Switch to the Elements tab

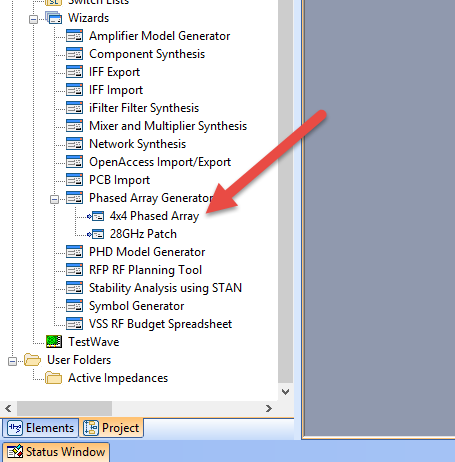(x=41, y=428)
